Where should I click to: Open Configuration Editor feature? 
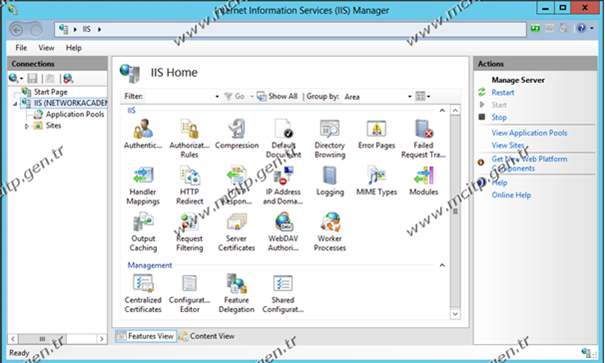[189, 293]
